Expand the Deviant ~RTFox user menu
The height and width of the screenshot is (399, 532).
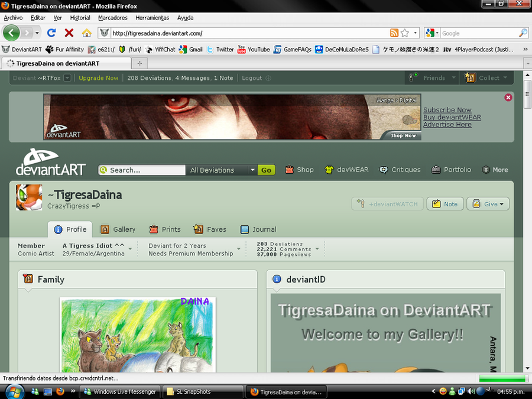coord(67,78)
